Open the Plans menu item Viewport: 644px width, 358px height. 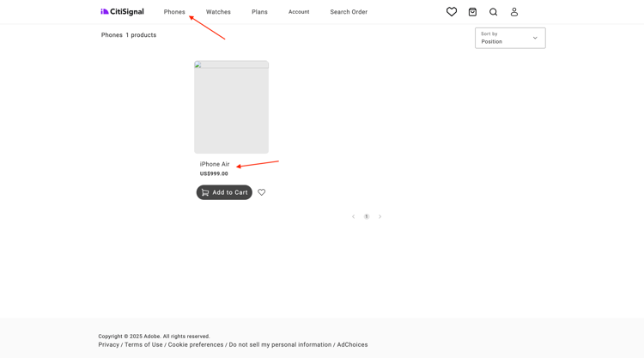[x=259, y=12]
